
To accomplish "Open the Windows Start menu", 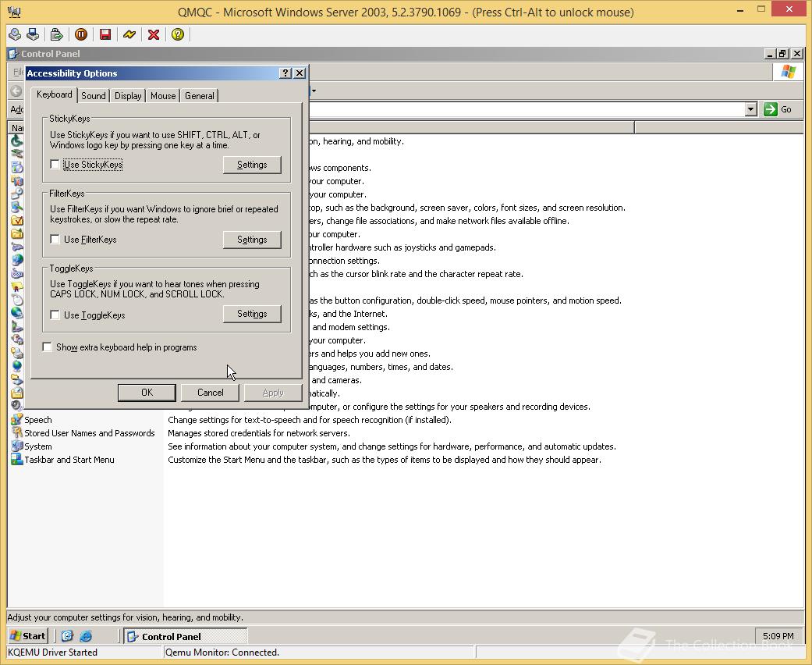I will [28, 636].
